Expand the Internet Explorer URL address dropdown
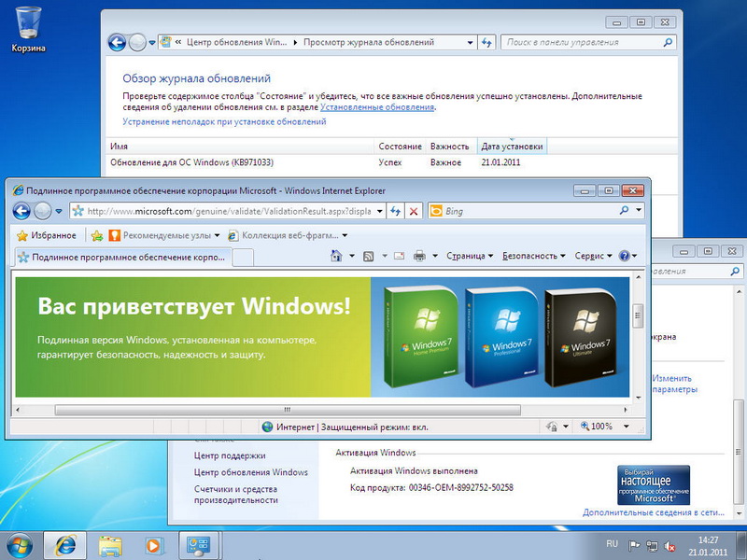The height and width of the screenshot is (560, 747). 380,211
